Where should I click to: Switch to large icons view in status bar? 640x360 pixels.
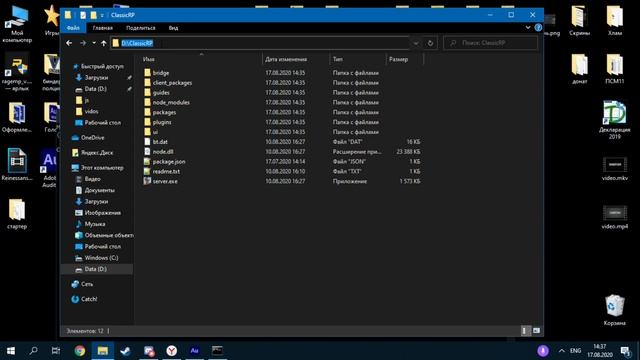[x=536, y=331]
